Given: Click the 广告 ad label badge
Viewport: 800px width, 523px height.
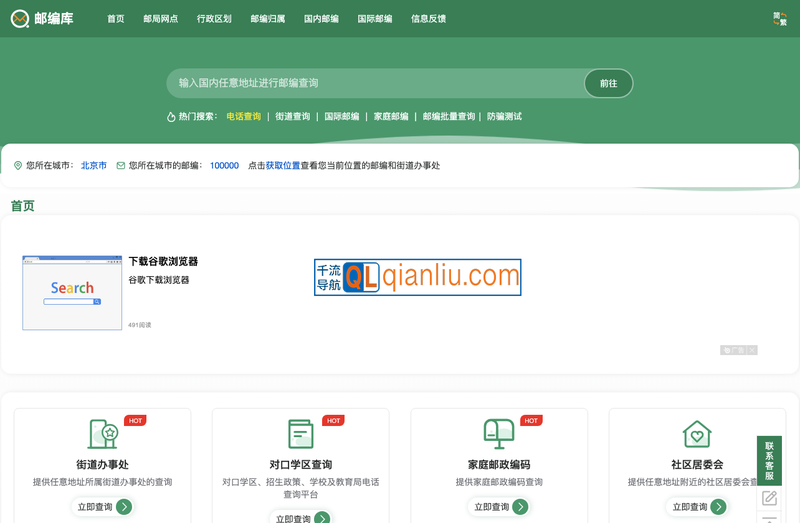Looking at the screenshot, I should point(734,350).
